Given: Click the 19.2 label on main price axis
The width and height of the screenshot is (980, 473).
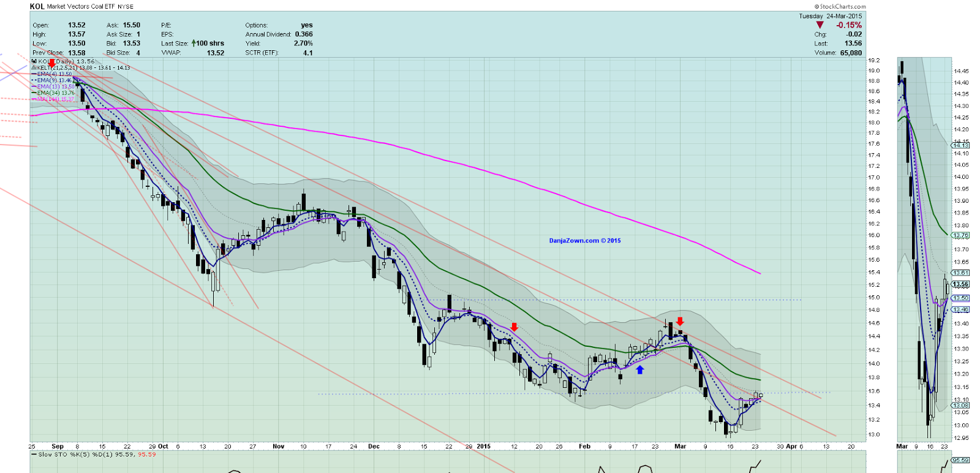Looking at the screenshot, I should (873, 60).
